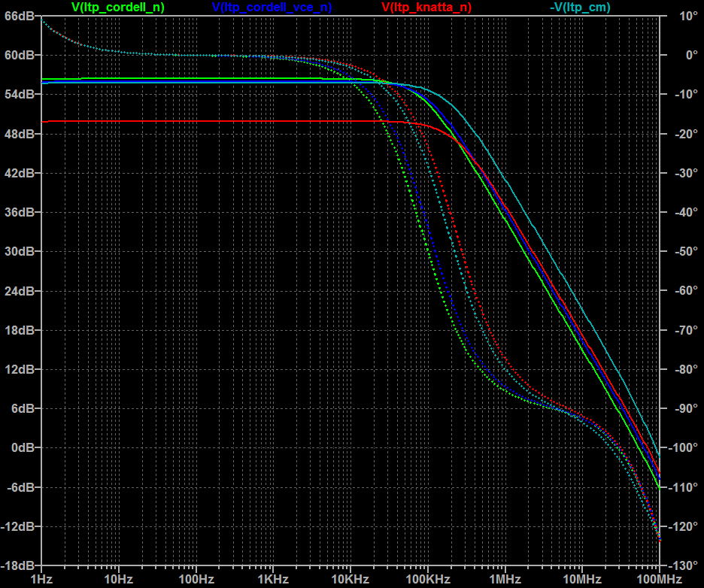Click the 10Hz frequency axis label

pyautogui.click(x=119, y=580)
